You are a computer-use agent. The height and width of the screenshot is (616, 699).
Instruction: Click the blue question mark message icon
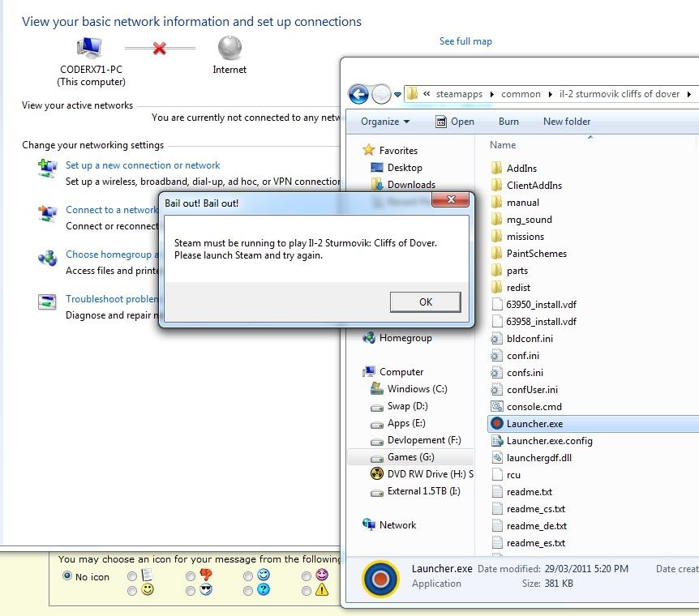(x=264, y=590)
